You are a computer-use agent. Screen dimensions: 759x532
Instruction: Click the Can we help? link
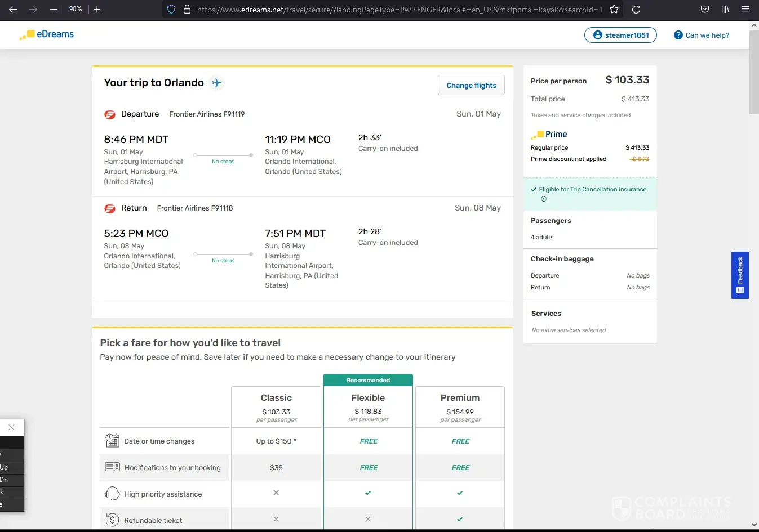tap(702, 35)
